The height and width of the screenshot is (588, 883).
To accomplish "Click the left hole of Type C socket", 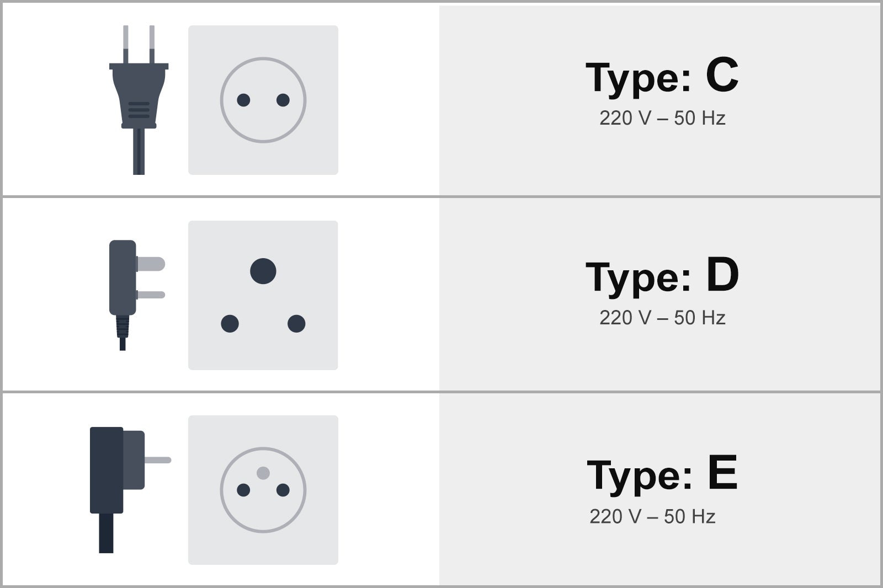I will point(243,100).
